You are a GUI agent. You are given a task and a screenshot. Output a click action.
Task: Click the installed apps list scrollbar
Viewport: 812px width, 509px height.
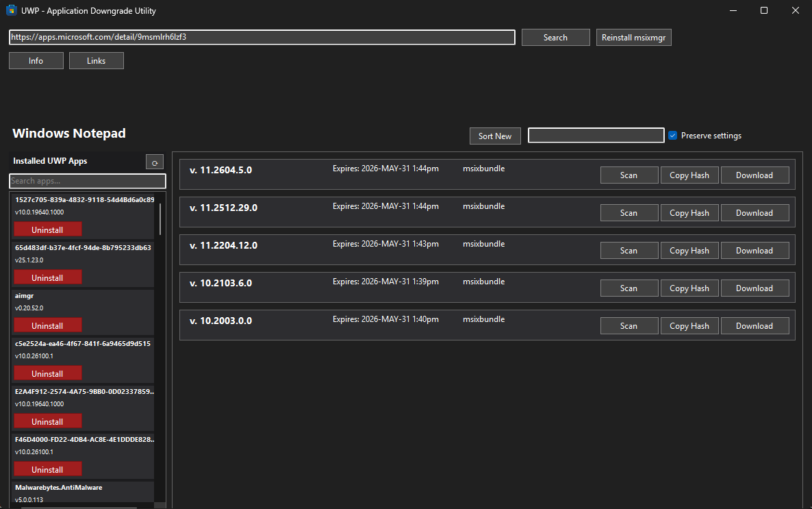[160, 219]
